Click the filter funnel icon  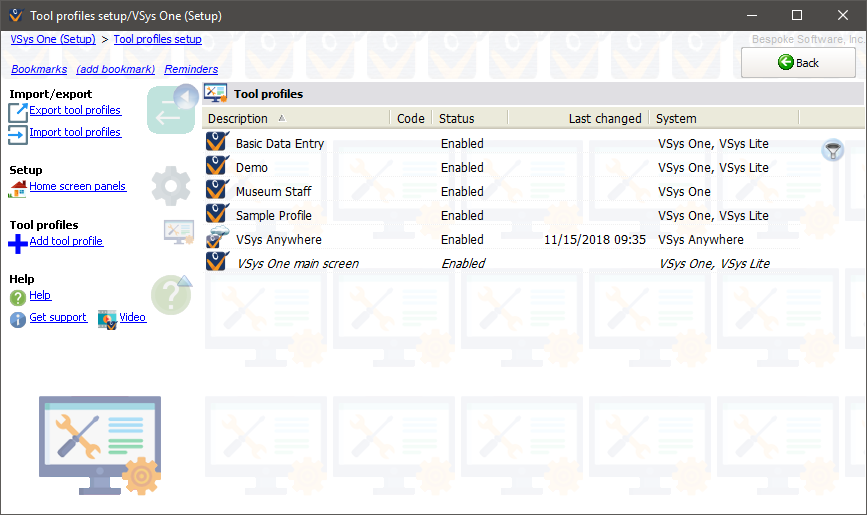coord(832,150)
